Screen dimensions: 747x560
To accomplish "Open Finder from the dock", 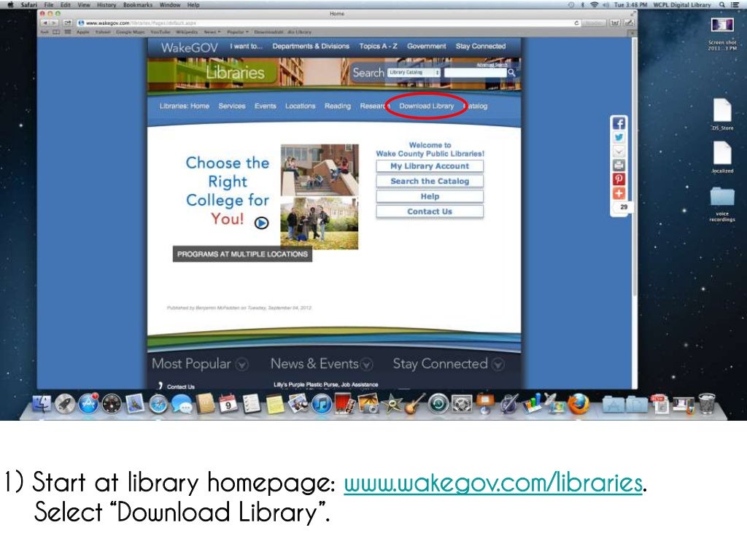I will coord(42,404).
